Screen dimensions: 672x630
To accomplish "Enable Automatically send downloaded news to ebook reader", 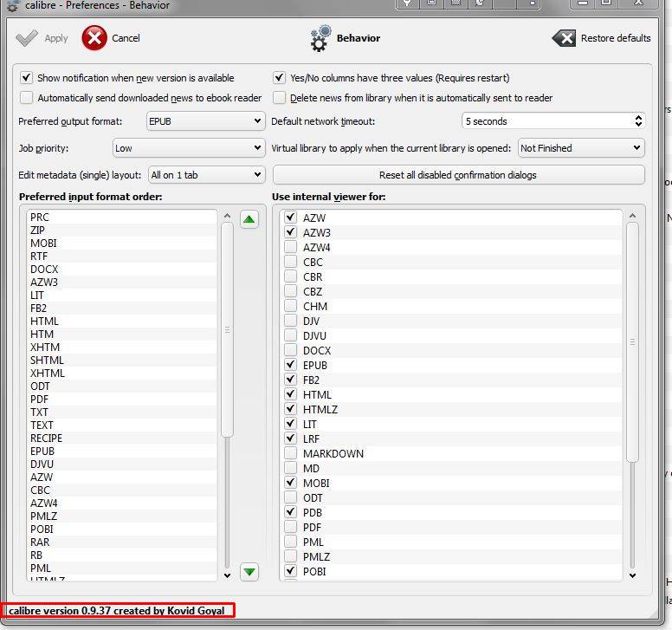I will coord(26,98).
